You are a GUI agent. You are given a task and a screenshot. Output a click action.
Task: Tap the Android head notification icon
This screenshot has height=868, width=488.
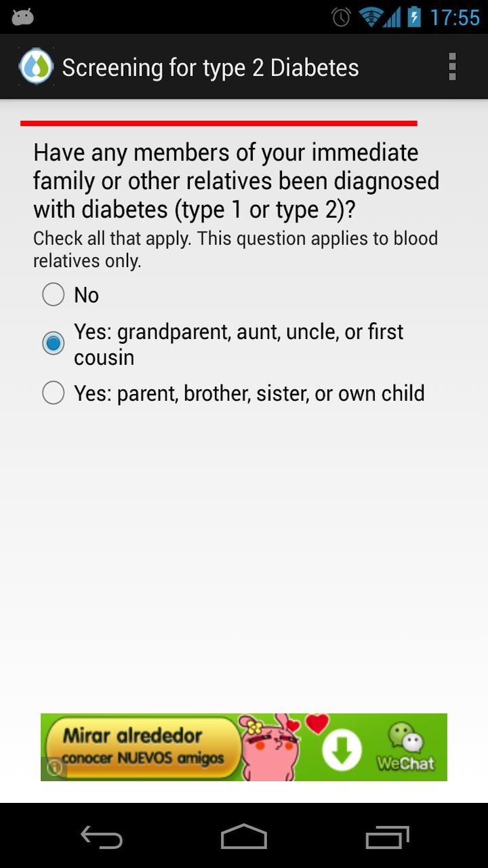(x=22, y=17)
